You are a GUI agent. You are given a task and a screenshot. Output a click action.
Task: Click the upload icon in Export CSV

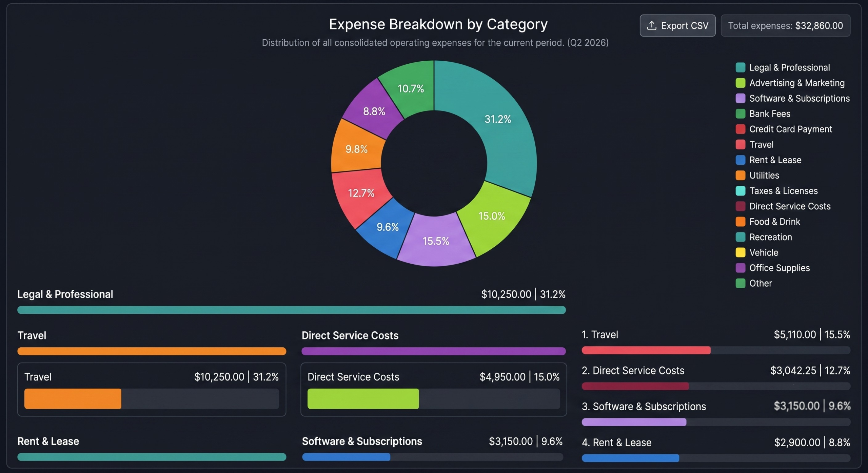tap(652, 26)
